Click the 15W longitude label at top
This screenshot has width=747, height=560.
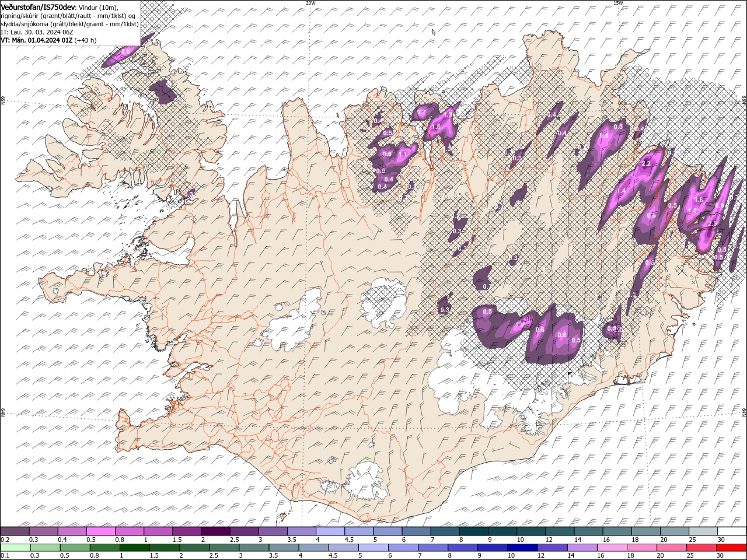[618, 2]
